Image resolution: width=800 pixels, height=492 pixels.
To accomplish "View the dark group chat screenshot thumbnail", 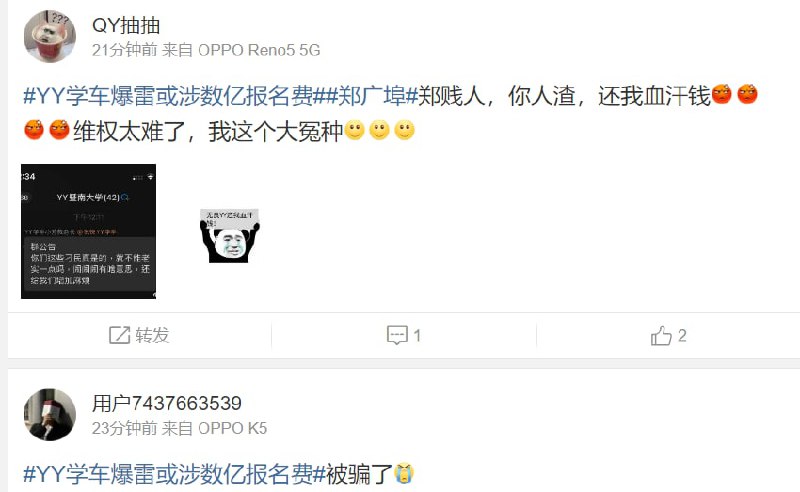I will pos(88,231).
